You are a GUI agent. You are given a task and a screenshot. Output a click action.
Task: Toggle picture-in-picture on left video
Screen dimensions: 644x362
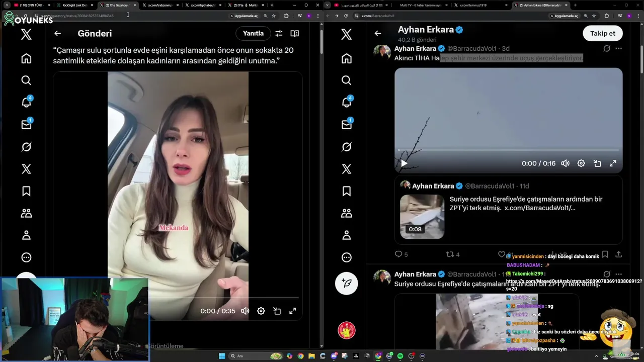277,311
